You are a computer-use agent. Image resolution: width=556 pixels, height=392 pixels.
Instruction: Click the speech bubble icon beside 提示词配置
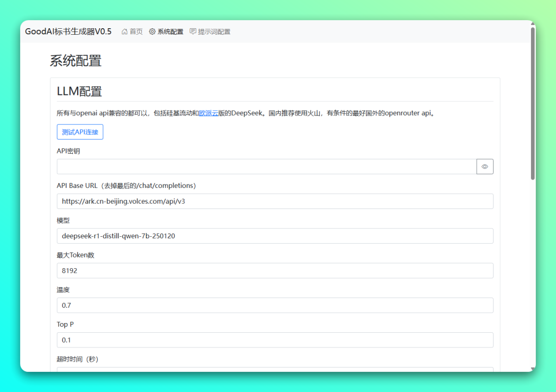[193, 31]
